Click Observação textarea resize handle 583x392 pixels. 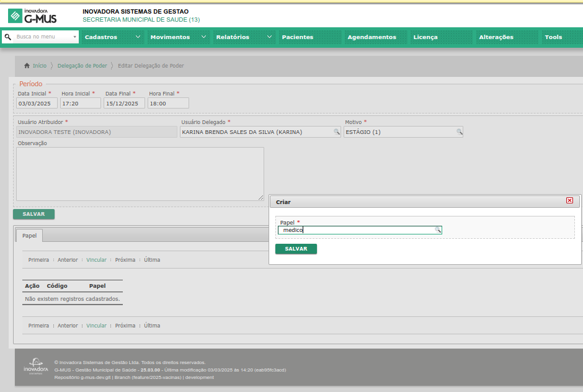coord(261,197)
